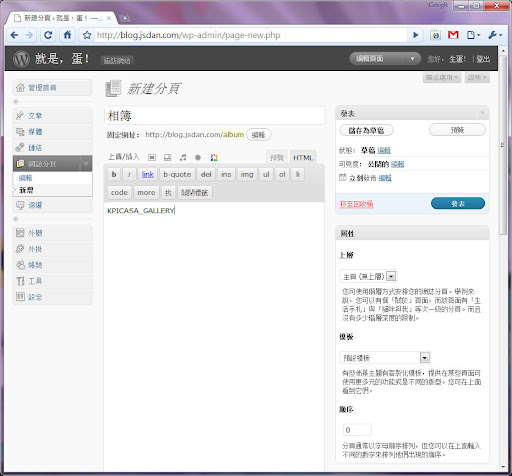This screenshot has width=512, height=476.
Task: Reload the page with the refresh icon
Action: (x=48, y=35)
